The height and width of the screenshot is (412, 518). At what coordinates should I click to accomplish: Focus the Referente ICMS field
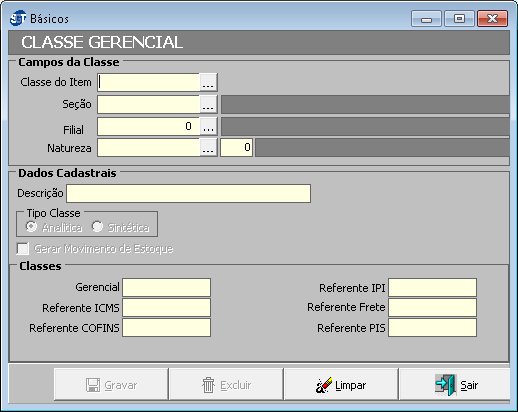click(167, 307)
